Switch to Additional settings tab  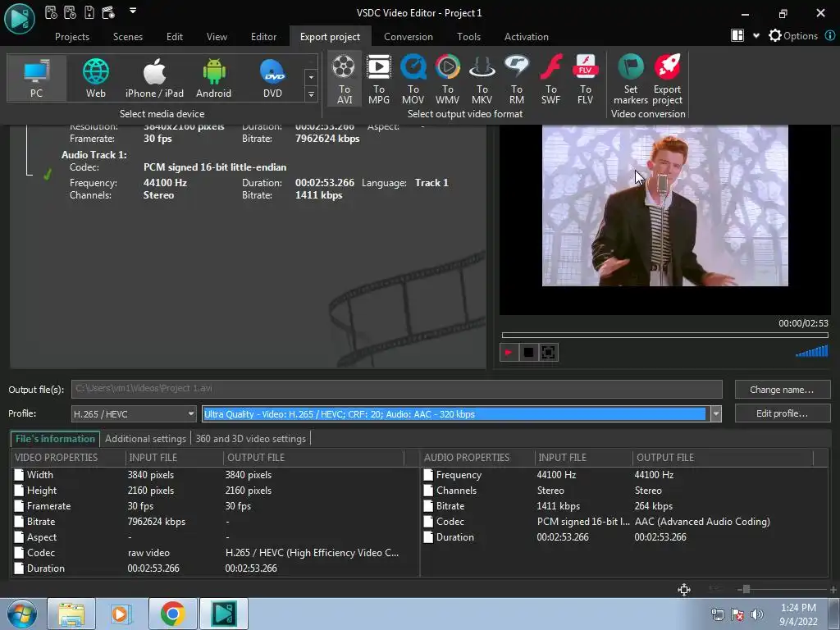145,439
